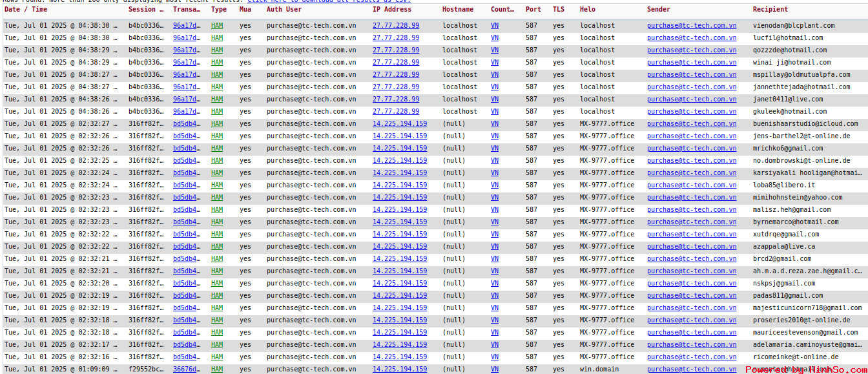Viewport: 868px width, 374px height.
Task: Click the Helo column header
Action: click(588, 10)
